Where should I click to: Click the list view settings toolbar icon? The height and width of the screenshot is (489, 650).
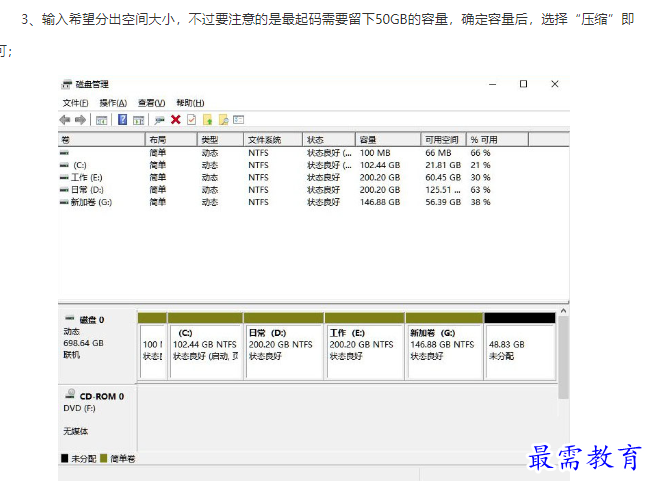click(x=238, y=120)
